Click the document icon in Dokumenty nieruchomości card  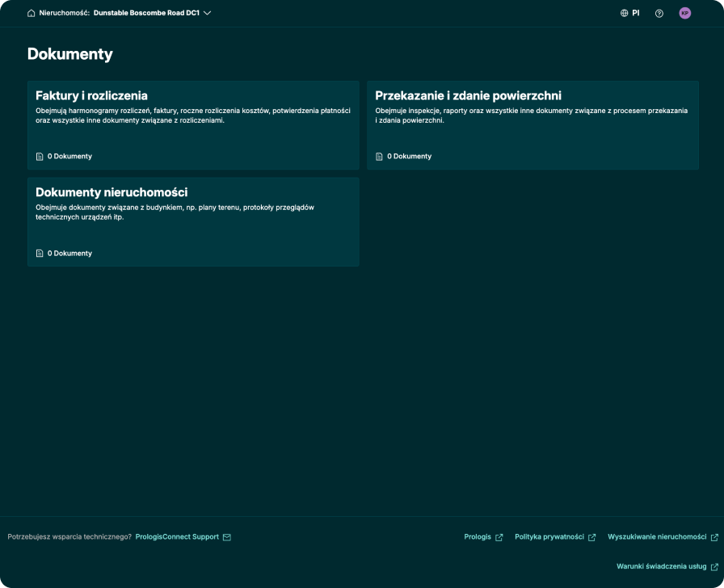point(40,254)
